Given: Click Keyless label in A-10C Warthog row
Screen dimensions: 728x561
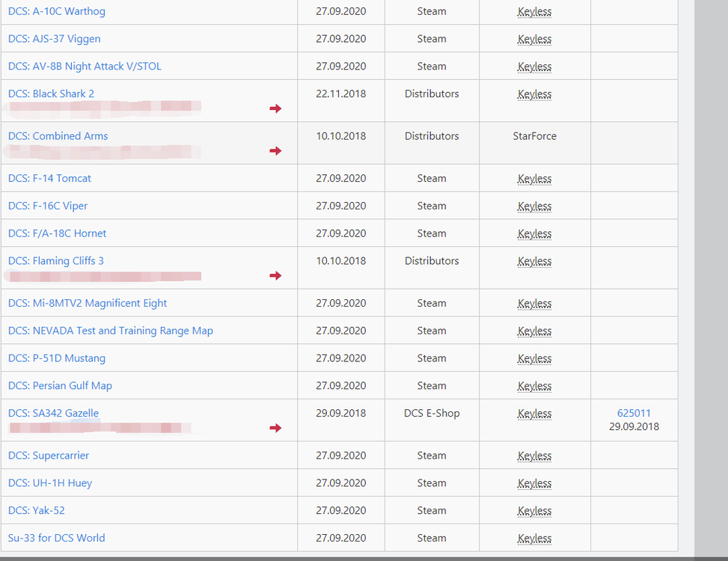Looking at the screenshot, I should click(x=534, y=12).
